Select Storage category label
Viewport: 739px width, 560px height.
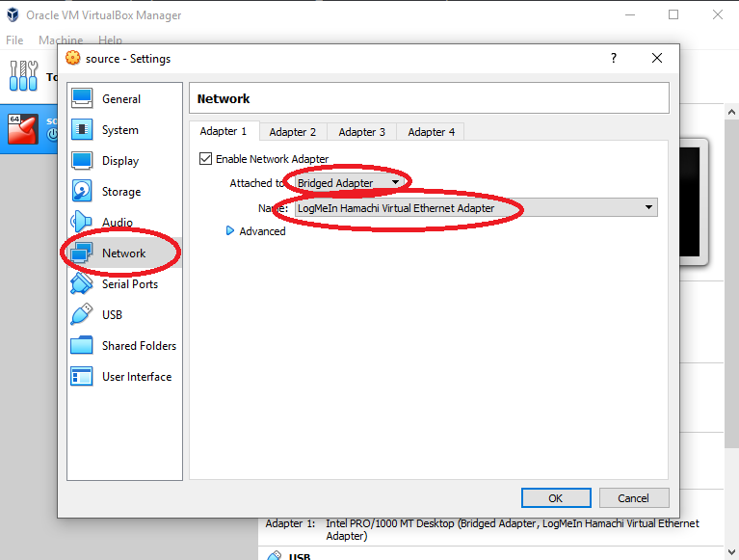pos(121,192)
